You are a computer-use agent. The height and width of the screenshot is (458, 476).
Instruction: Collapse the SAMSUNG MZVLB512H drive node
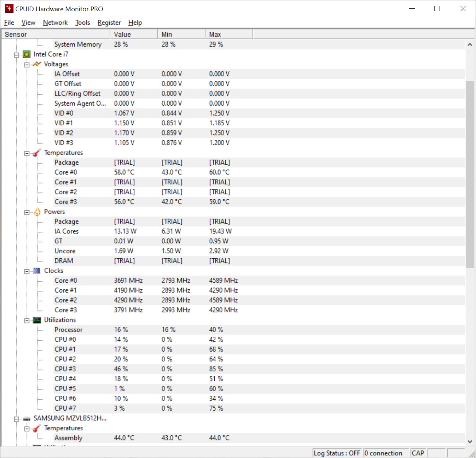(x=16, y=419)
